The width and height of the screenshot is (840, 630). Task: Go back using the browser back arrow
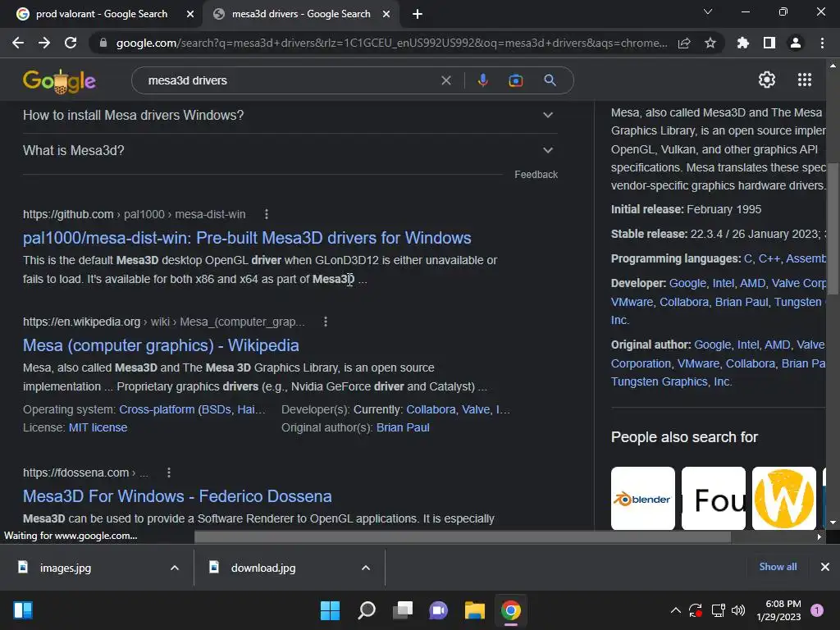18,43
